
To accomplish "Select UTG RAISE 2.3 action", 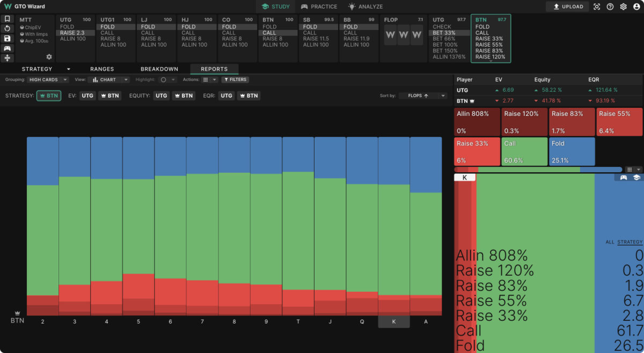I will pos(75,33).
